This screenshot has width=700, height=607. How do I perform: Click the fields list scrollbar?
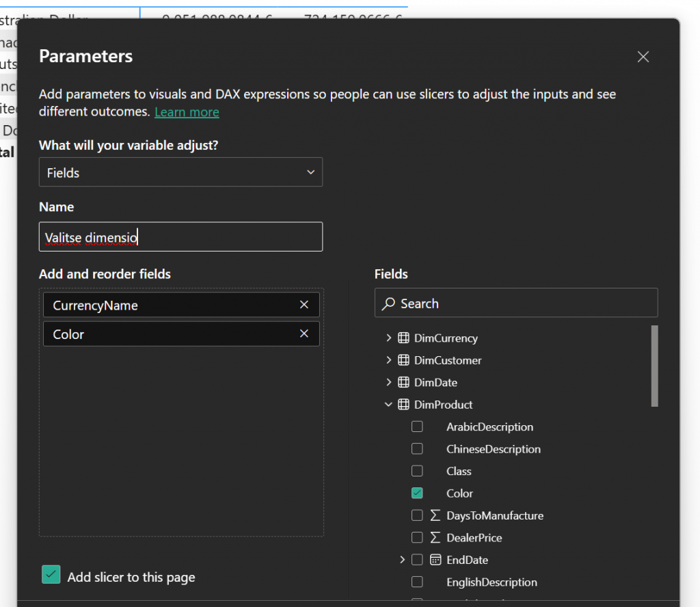(654, 366)
